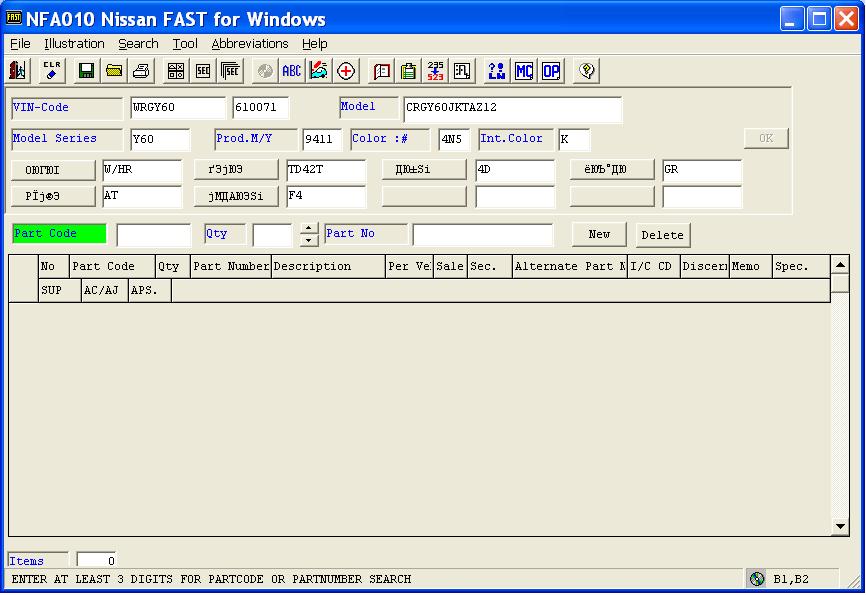Screen dimensions: 866x595
Task: Click the Part Code input field
Action: 154,235
